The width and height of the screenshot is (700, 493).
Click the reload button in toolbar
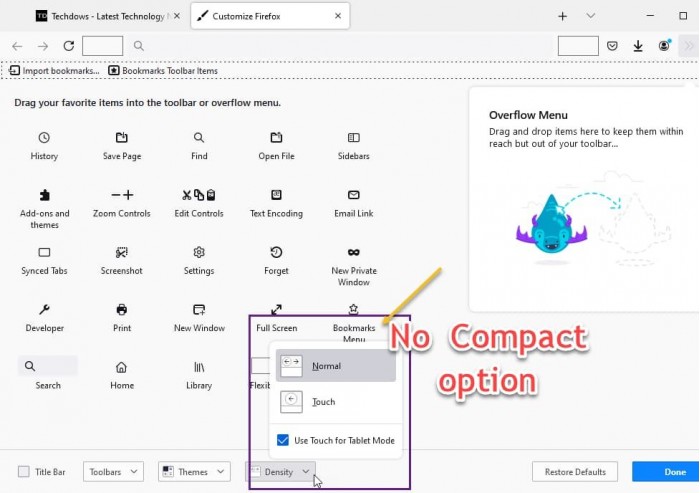[68, 46]
